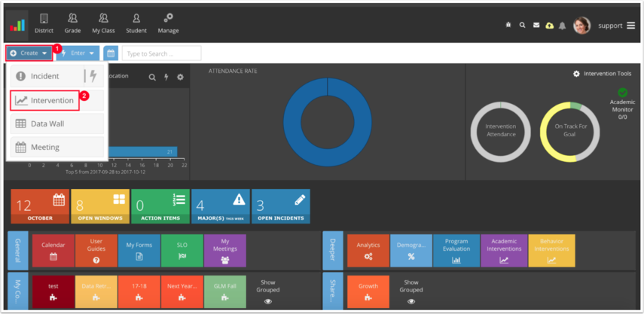Open the Next Year... collection tile

[182, 292]
